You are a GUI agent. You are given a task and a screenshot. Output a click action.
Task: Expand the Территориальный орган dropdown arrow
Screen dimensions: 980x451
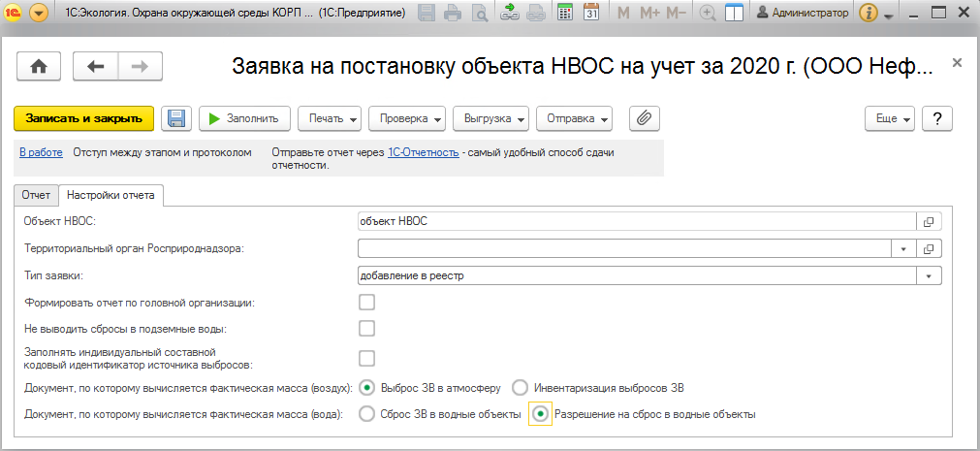coord(903,248)
